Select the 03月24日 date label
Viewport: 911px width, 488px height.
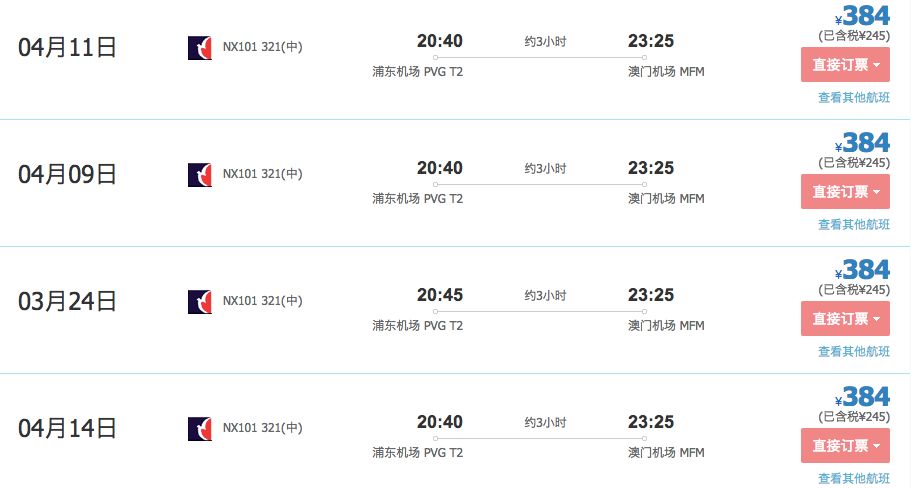68,301
